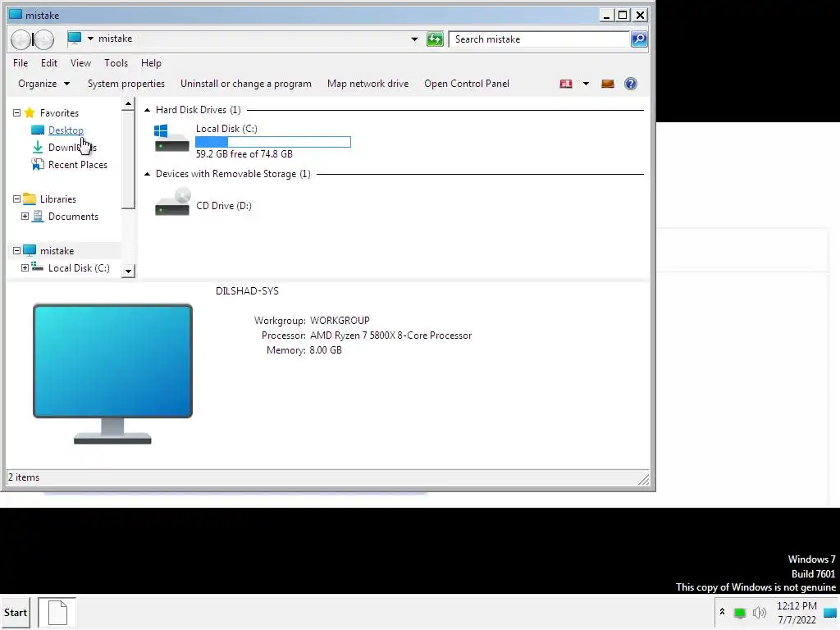Click Map network drive

[x=368, y=84]
